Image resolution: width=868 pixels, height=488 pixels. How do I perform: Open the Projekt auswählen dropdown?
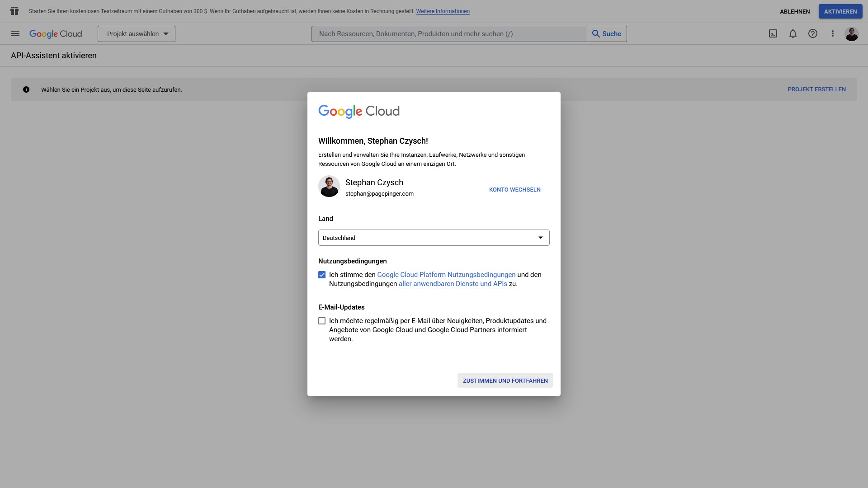[137, 34]
